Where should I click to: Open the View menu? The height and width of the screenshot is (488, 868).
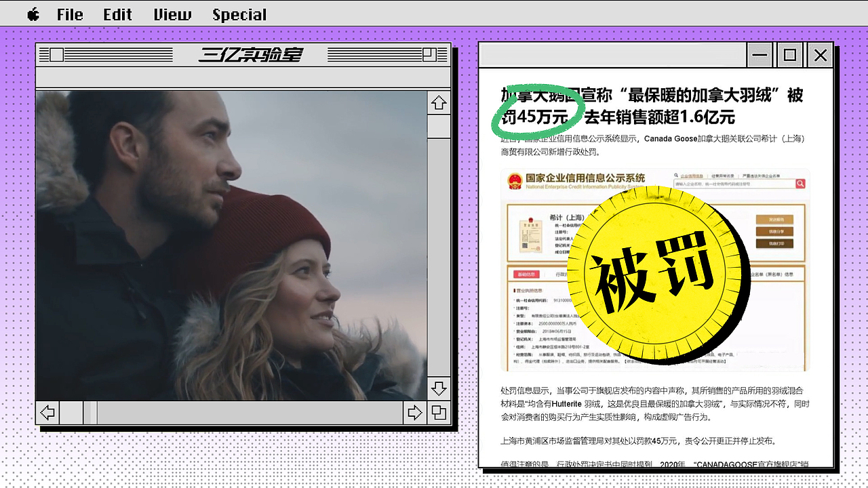tap(172, 14)
